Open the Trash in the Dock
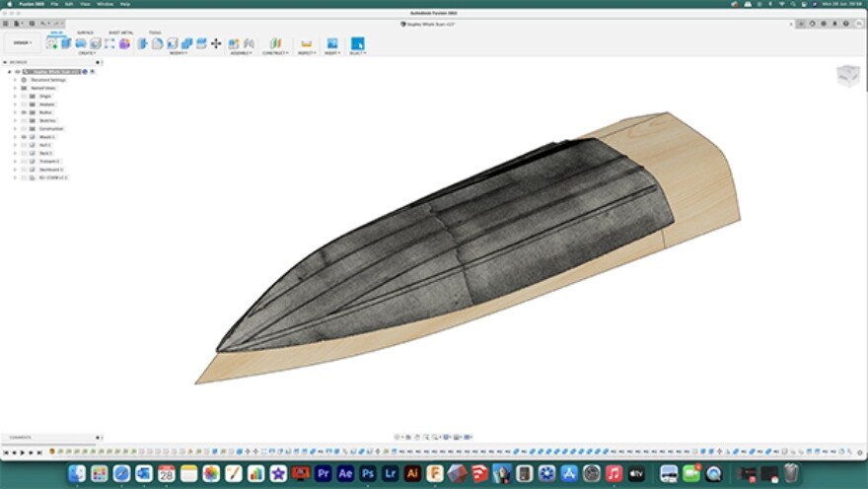This screenshot has width=868, height=489. (792, 473)
